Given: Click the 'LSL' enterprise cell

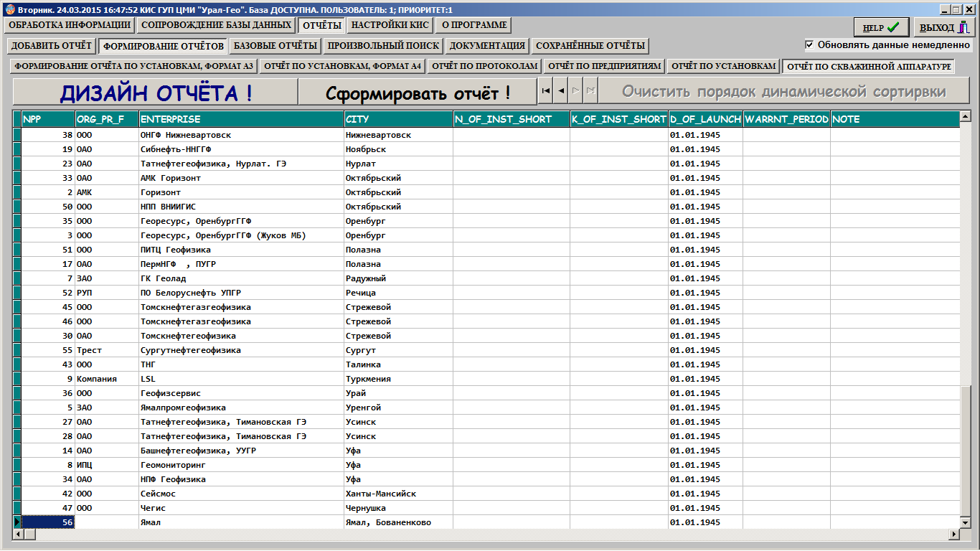Looking at the screenshot, I should point(242,379).
